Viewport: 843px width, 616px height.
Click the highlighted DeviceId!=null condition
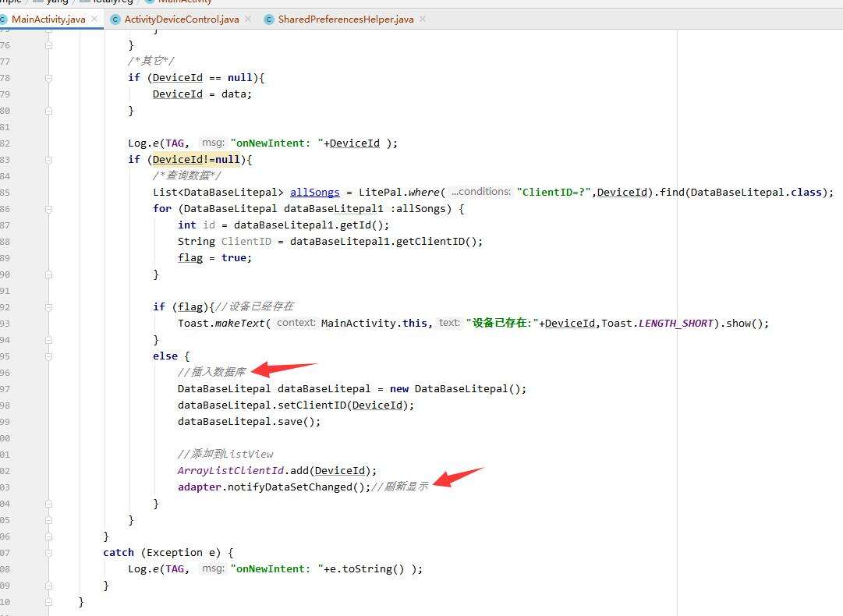tap(196, 160)
